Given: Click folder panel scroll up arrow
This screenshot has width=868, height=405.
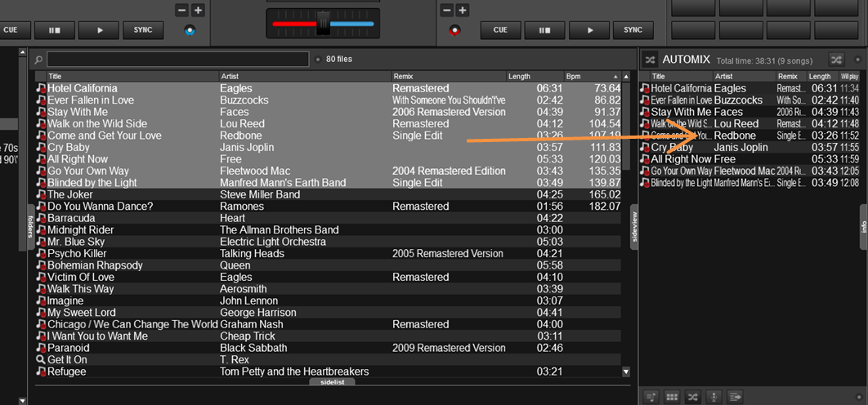Looking at the screenshot, I should coord(22,52).
